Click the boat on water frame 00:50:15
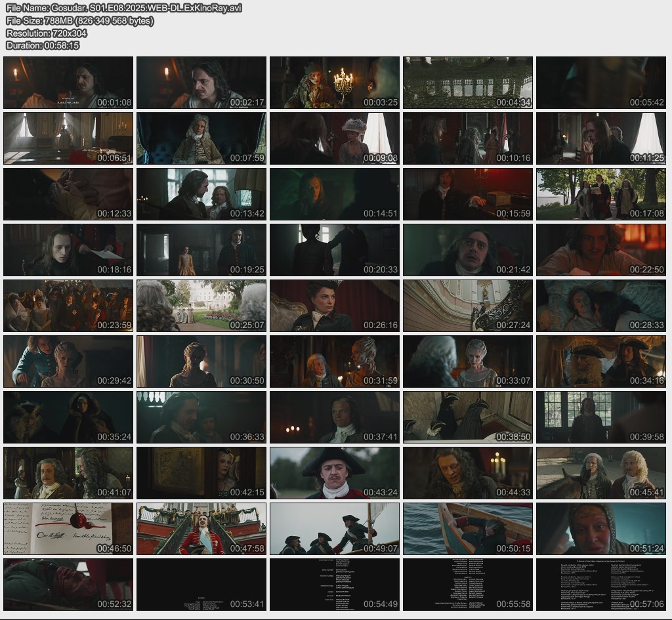Screen dimensions: 672x620 pos(468,529)
